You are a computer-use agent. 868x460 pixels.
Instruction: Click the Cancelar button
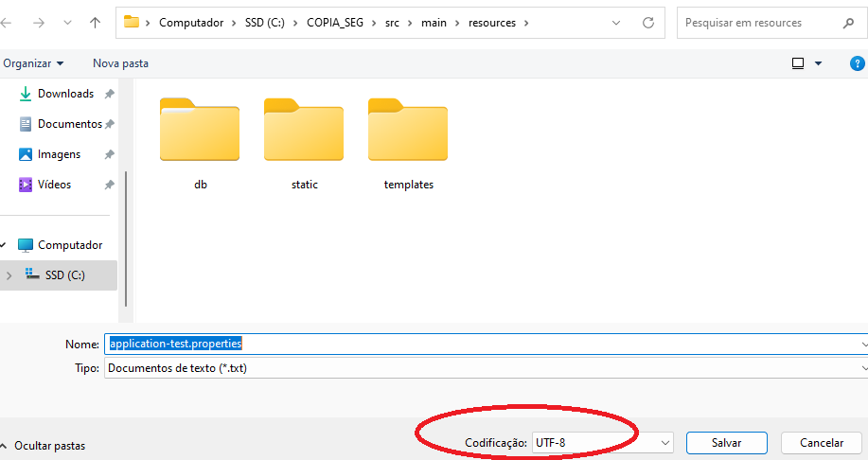(x=822, y=443)
